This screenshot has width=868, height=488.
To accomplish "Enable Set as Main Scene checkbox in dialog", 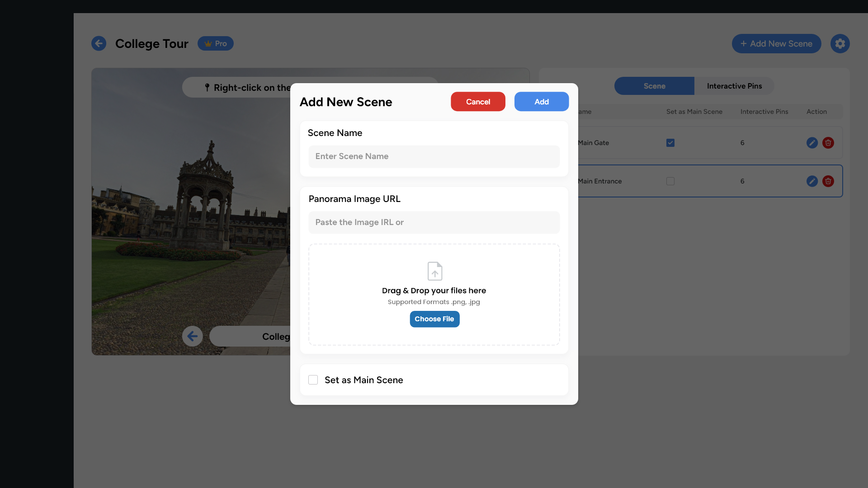I will tap(313, 380).
